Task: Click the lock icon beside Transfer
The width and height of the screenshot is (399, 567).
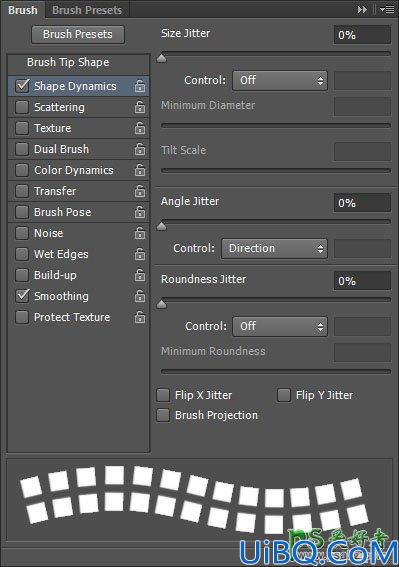Action: point(140,191)
